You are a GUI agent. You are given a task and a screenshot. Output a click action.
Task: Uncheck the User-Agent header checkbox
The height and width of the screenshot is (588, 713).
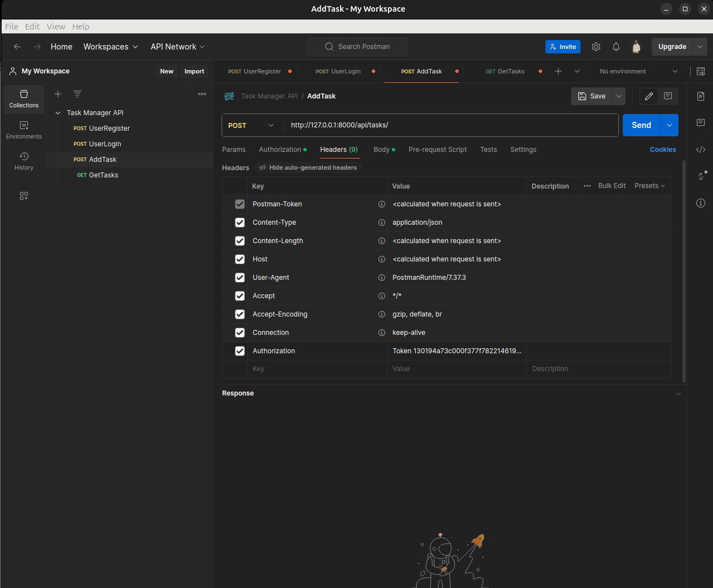pyautogui.click(x=240, y=278)
